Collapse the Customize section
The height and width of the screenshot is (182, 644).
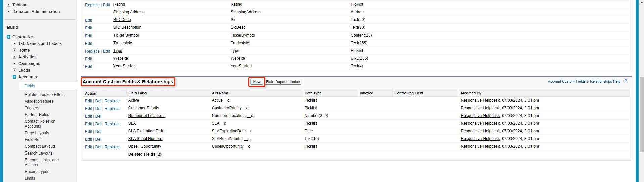click(9, 37)
